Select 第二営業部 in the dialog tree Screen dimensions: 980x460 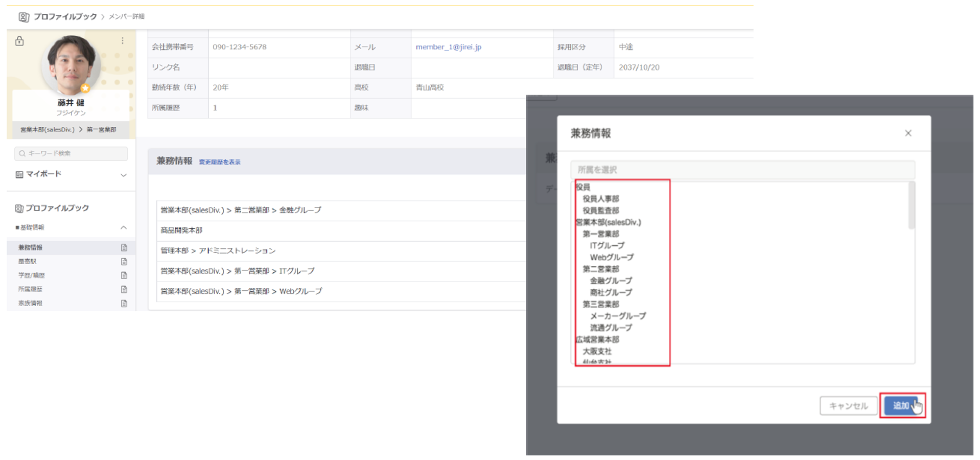(x=601, y=269)
